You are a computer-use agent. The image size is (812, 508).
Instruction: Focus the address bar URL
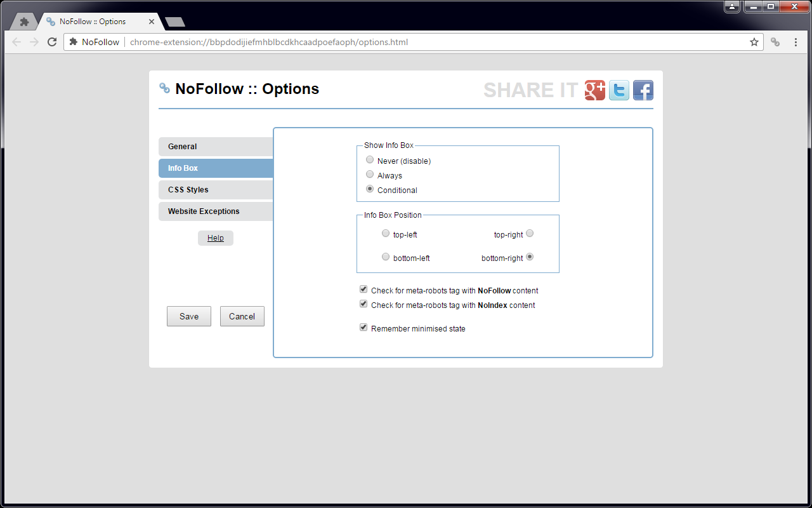click(269, 43)
